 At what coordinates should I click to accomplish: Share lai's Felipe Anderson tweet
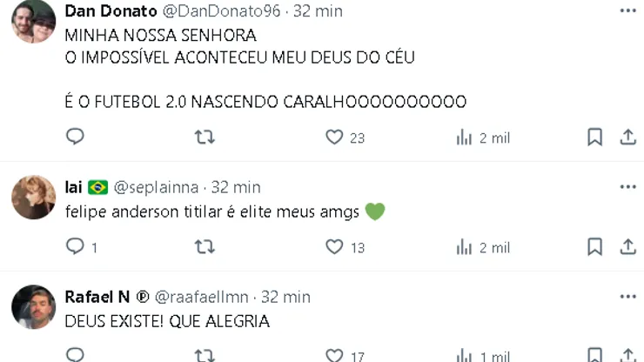click(x=627, y=247)
